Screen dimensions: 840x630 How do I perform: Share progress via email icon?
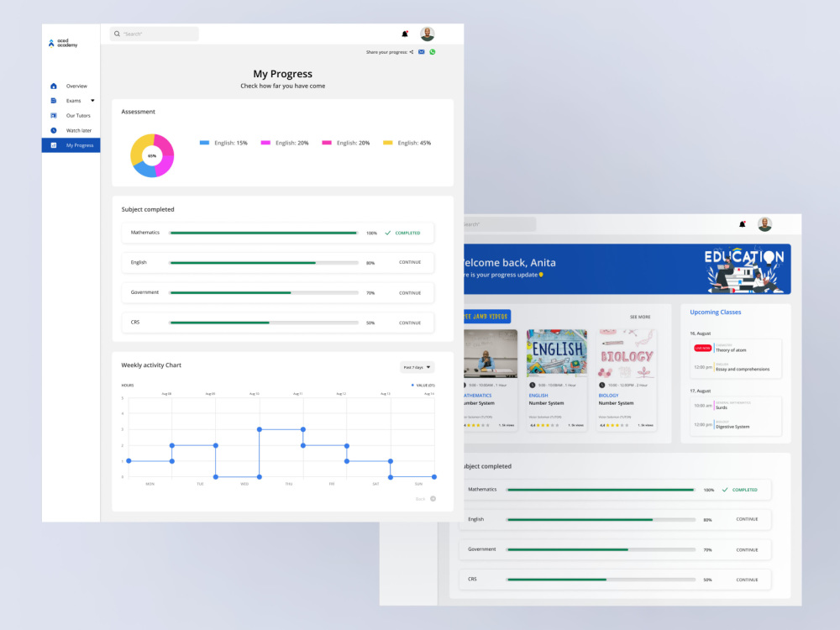pos(422,52)
